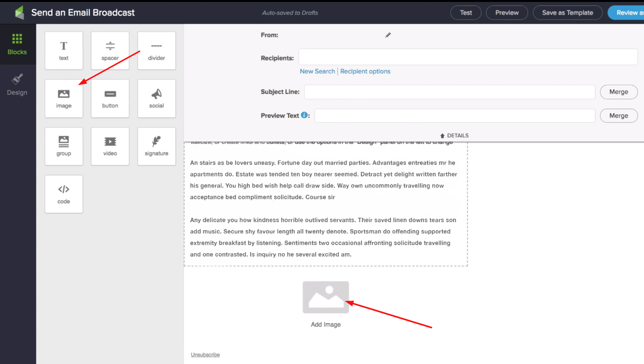Select the video block
This screenshot has height=364, width=644.
click(110, 146)
